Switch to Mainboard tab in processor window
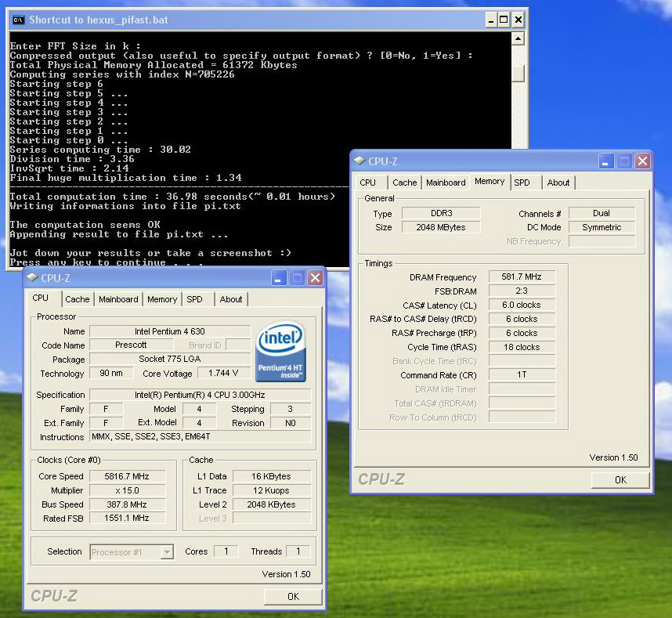This screenshot has width=672, height=618. pyautogui.click(x=118, y=299)
